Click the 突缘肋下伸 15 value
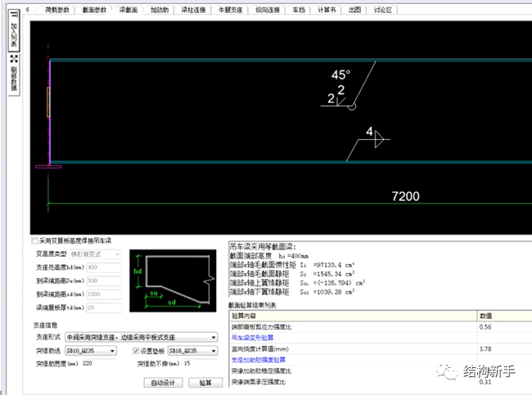This screenshot has height=395, width=532. point(187,363)
